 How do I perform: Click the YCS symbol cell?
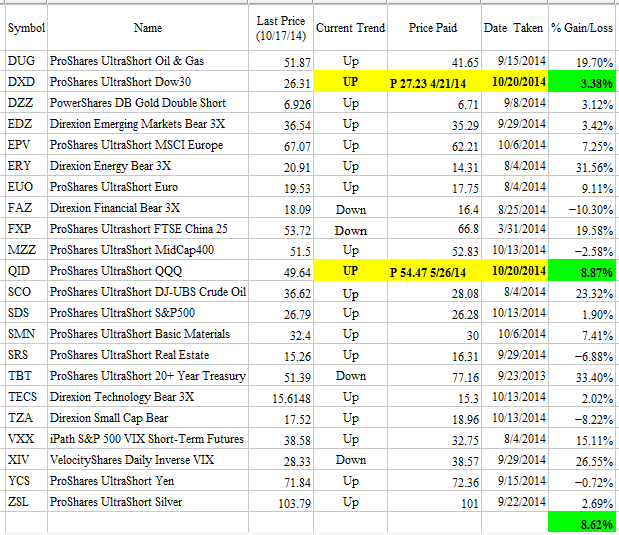pyautogui.click(x=26, y=481)
